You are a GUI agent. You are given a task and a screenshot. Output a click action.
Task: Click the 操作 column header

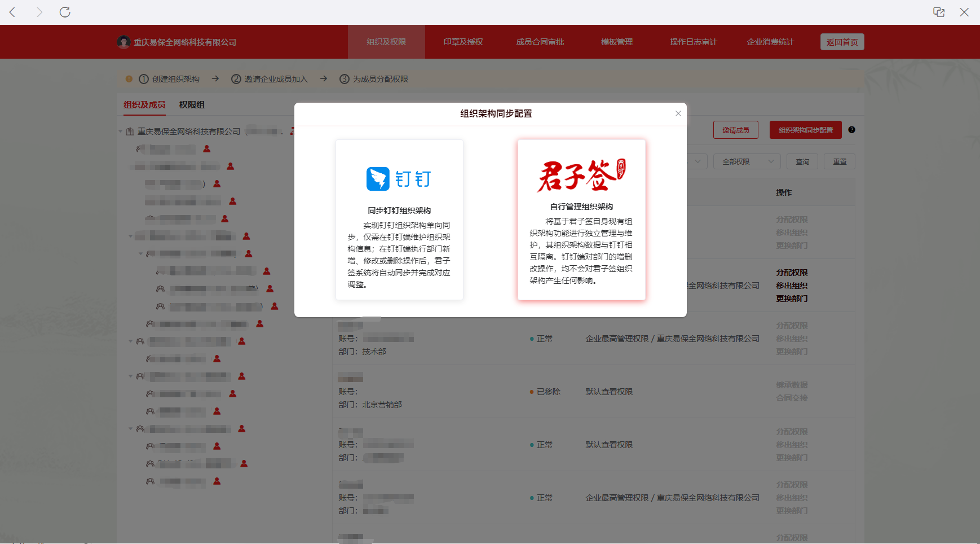click(784, 192)
